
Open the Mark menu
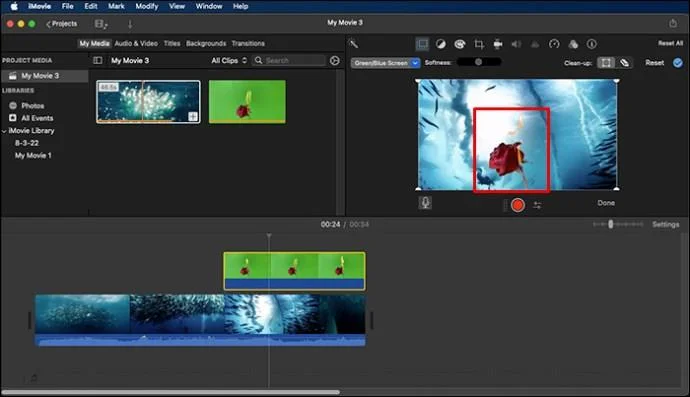tap(116, 6)
